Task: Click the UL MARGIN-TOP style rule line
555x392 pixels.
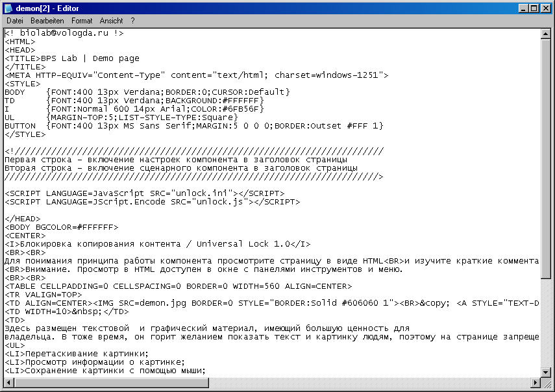Action: [121, 117]
